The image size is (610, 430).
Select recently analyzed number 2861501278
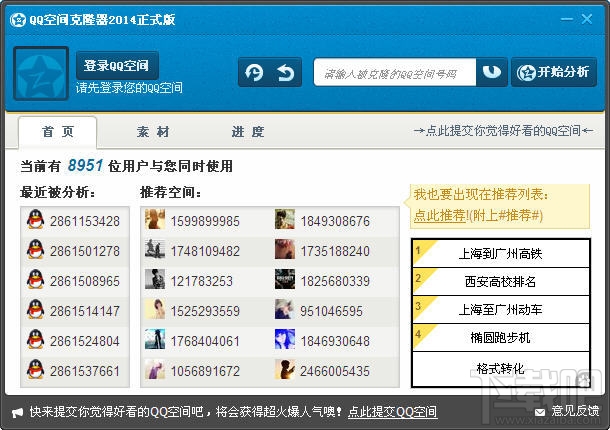click(85, 251)
